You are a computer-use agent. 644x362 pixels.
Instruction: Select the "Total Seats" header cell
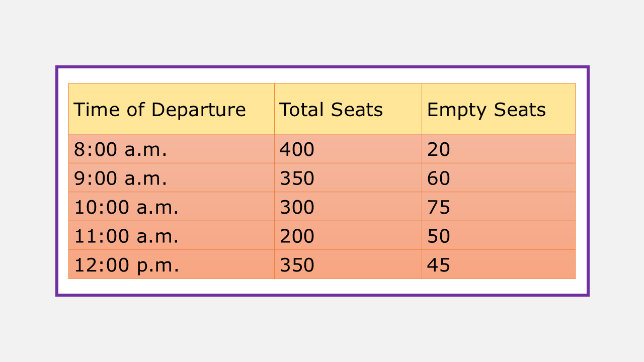(x=331, y=109)
